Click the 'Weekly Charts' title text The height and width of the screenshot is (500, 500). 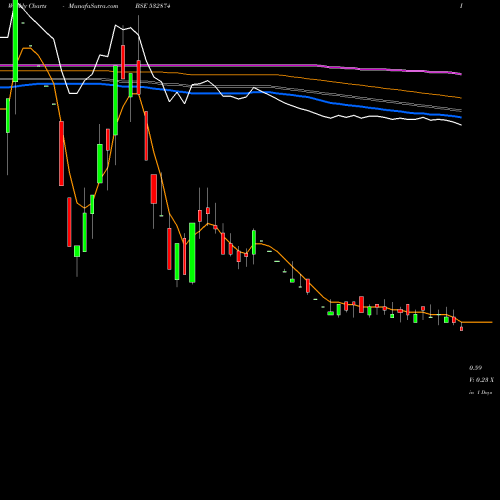[x=27, y=6]
